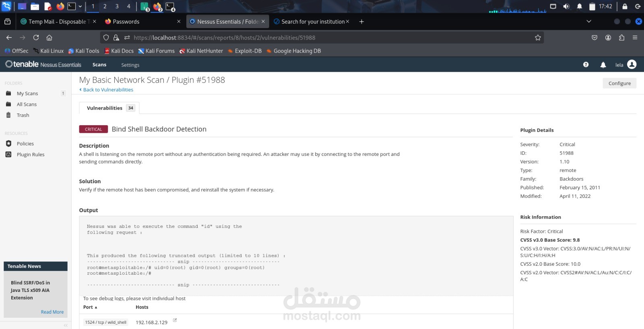The height and width of the screenshot is (329, 644).
Task: Collapse the sidebar with the double chevron
Action: click(x=66, y=325)
